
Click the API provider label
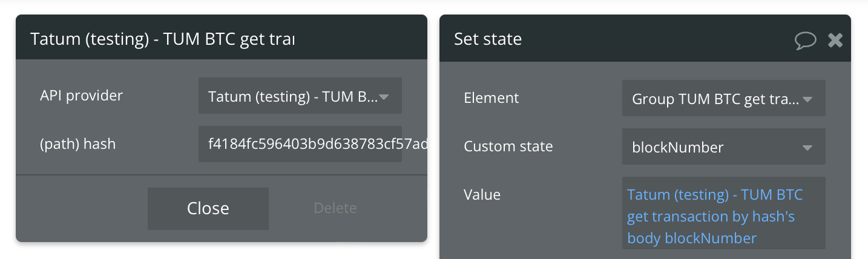click(81, 96)
